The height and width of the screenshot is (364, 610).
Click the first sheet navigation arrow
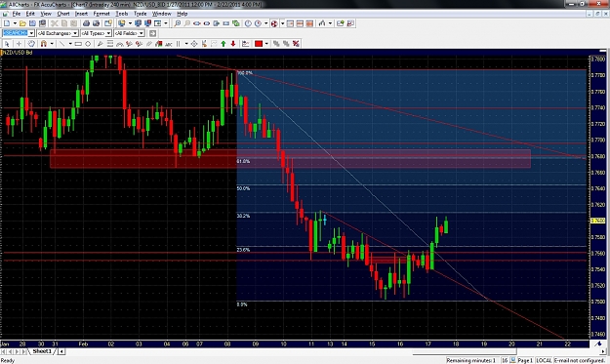pyautogui.click(x=4, y=351)
